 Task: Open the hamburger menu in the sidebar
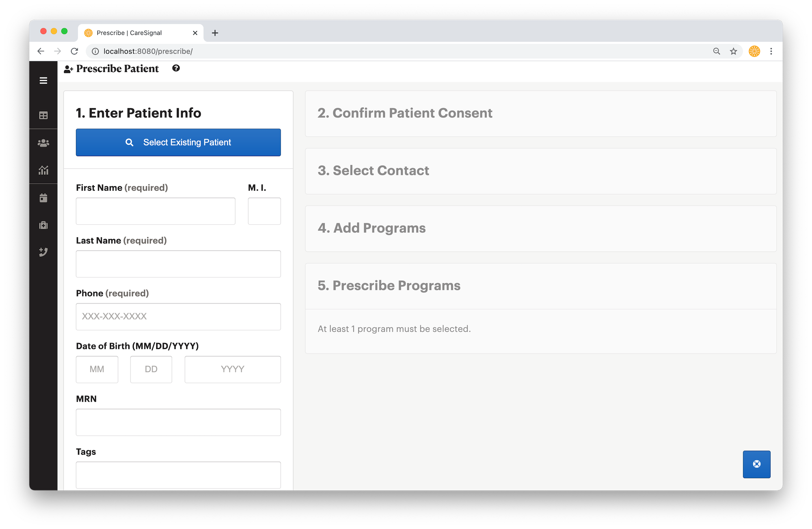point(43,81)
